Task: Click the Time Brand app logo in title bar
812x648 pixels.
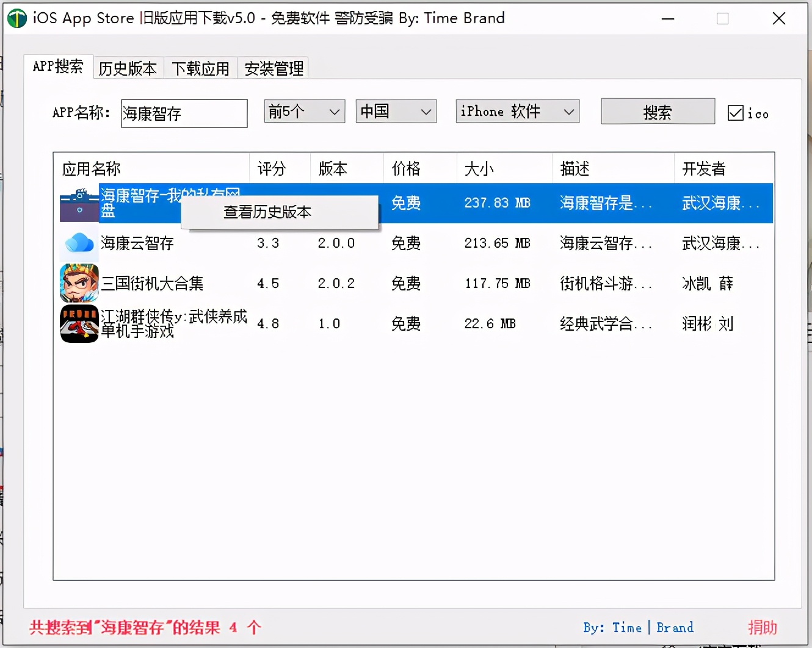Action: tap(16, 18)
